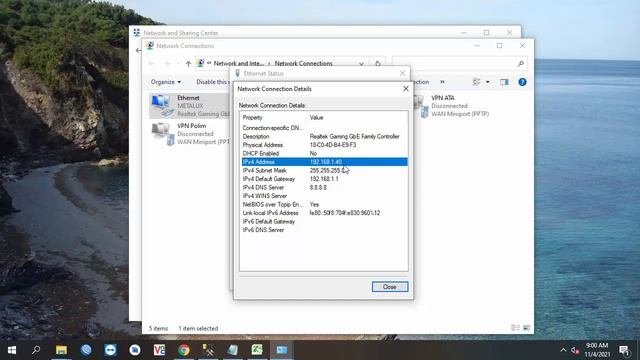640x360 pixels.
Task: Select the IPv4 DNS Server row
Action: pyautogui.click(x=324, y=187)
